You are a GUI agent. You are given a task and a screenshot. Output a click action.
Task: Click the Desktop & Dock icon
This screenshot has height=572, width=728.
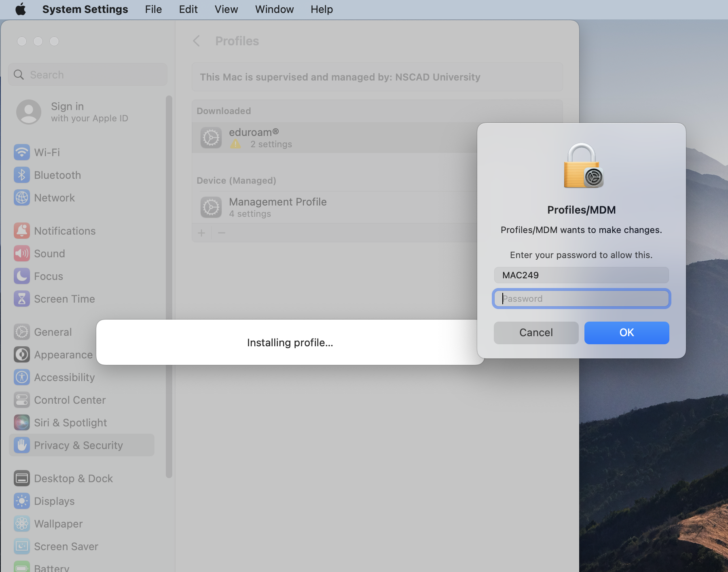[22, 478]
